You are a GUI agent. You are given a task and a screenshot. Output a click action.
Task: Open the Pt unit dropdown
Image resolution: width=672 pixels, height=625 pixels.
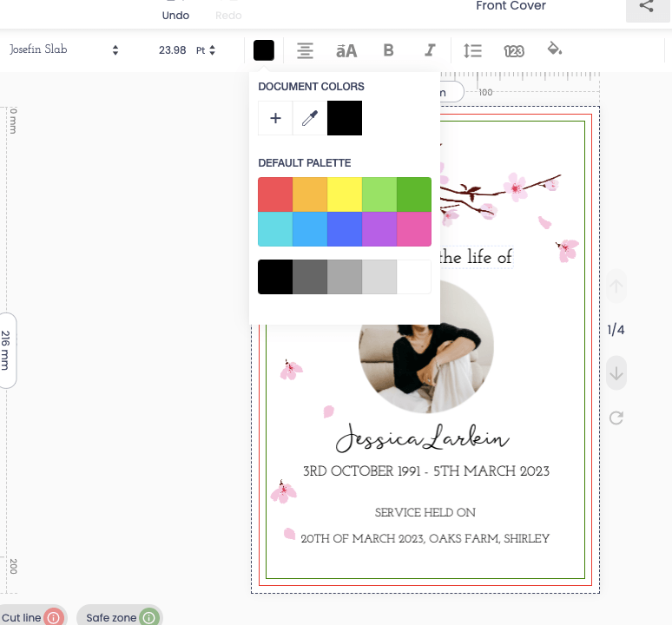206,50
